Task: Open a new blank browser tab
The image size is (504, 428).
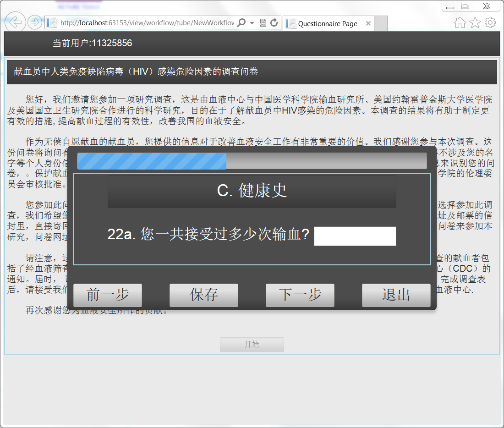Action: 381,23
